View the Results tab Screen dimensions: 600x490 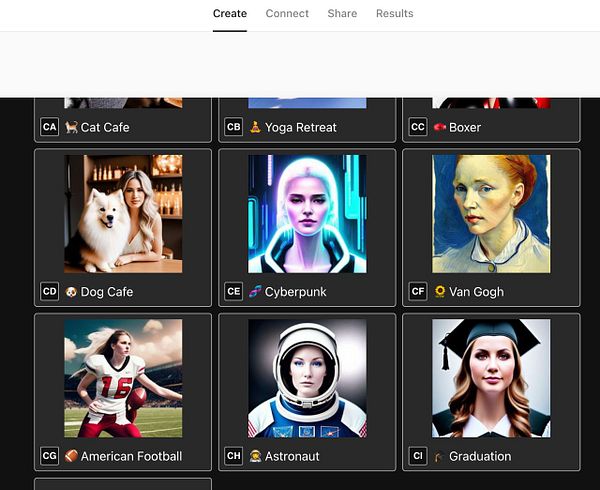[395, 13]
